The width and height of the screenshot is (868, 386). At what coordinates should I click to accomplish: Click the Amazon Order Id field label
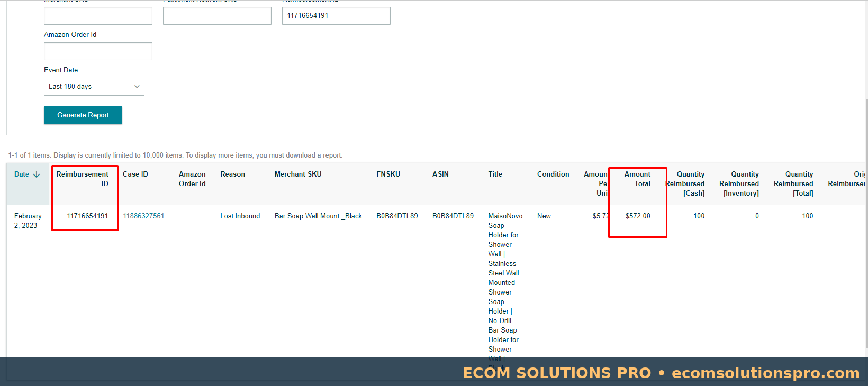pyautogui.click(x=70, y=34)
